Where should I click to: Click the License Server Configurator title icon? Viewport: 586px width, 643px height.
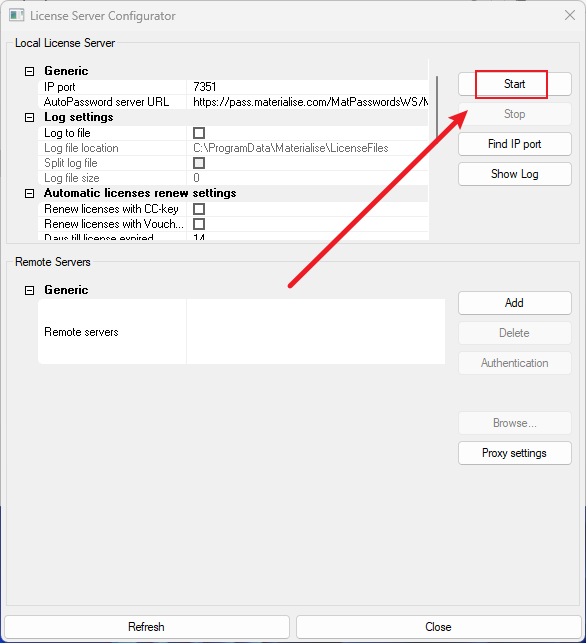[x=17, y=16]
